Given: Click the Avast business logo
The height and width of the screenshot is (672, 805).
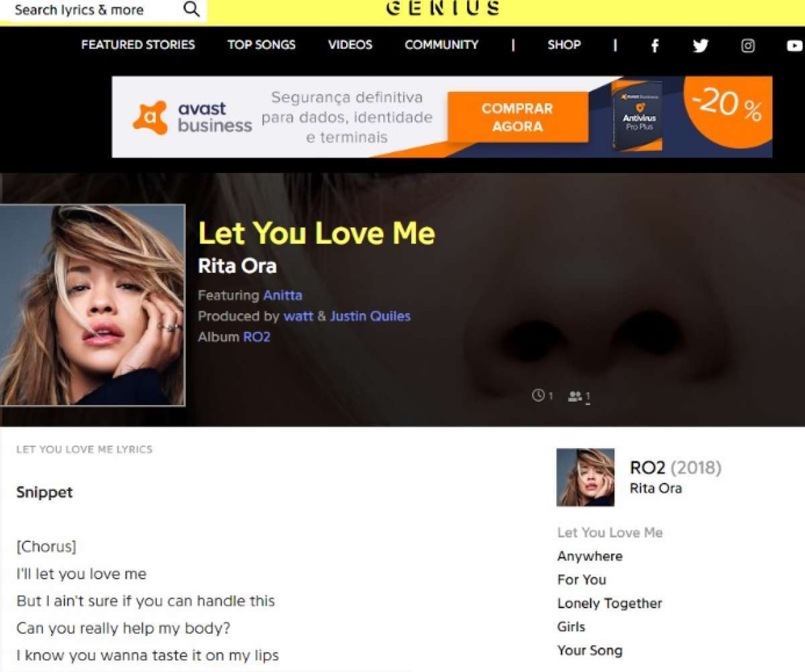Looking at the screenshot, I should point(193,117).
